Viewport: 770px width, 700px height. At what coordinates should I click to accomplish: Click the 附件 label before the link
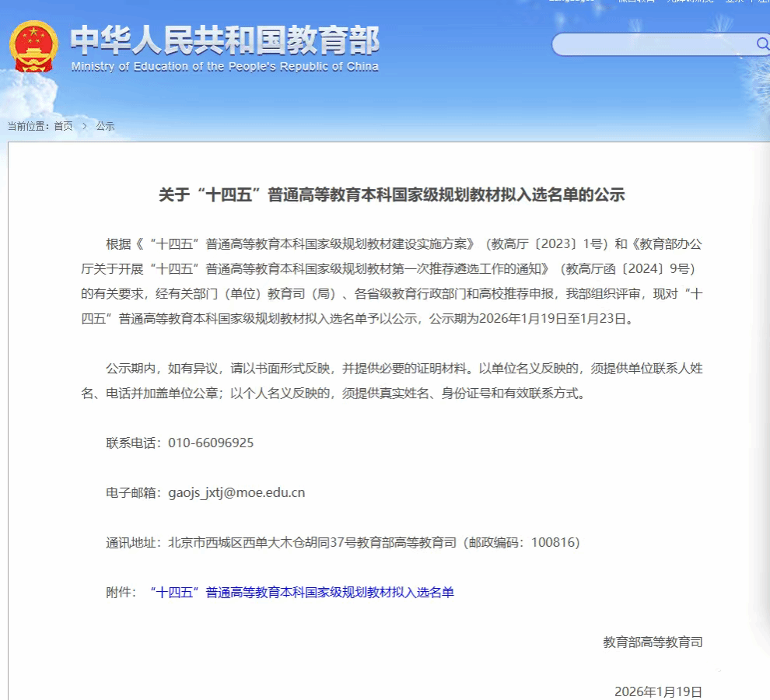point(121,593)
